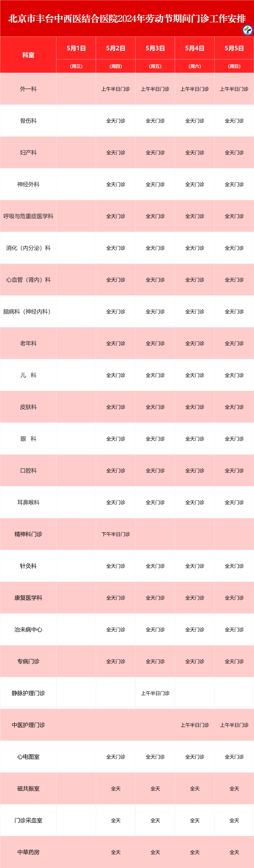The width and height of the screenshot is (254, 868).
Task: Click 静脉护理门诊 上午半日门诊 cell
Action: (x=155, y=693)
